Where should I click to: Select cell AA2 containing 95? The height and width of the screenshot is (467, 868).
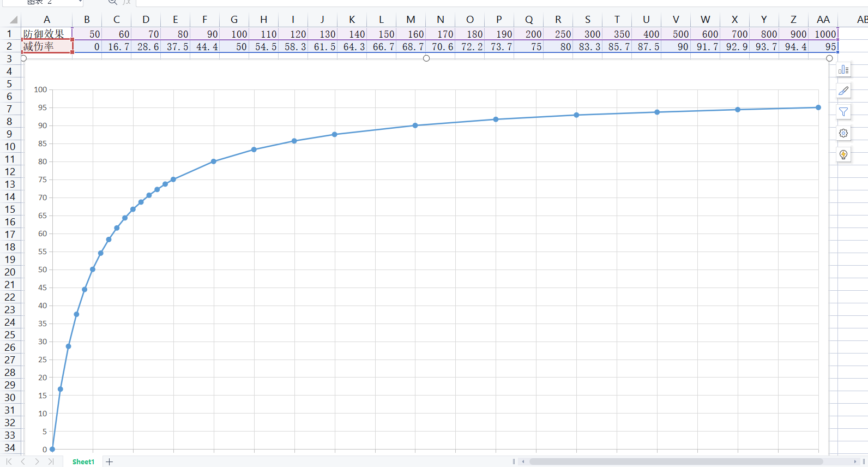pyautogui.click(x=823, y=46)
